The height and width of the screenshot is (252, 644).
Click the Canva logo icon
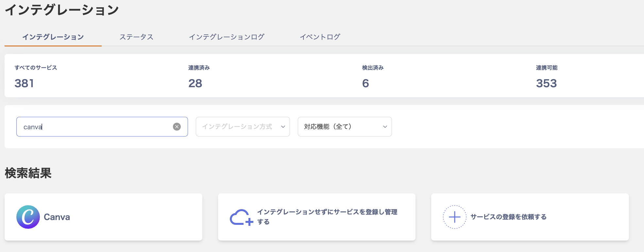point(28,217)
